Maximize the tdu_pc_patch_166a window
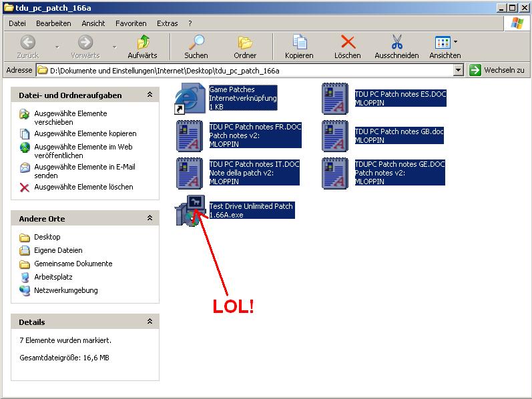Viewport: 532px width, 399px height. click(513, 7)
